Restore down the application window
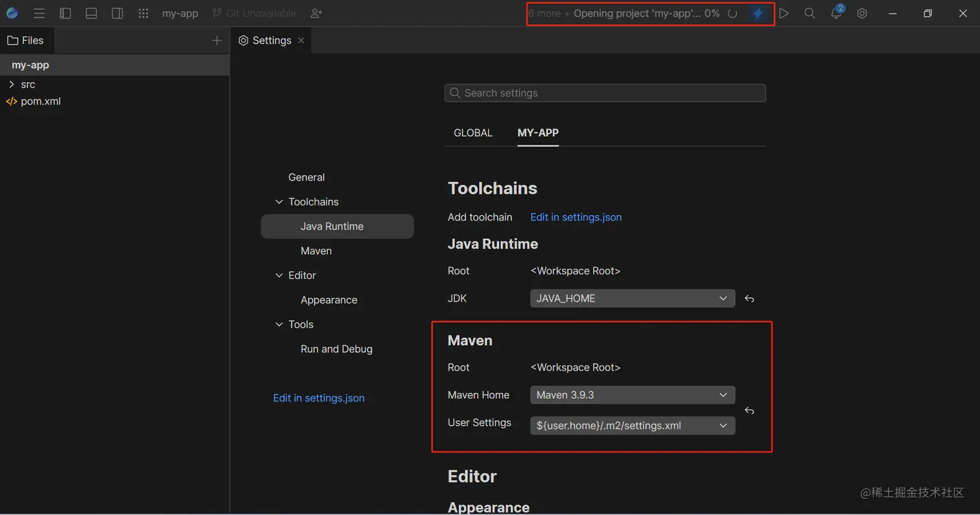Viewport: 980px width, 515px height. pyautogui.click(x=927, y=13)
